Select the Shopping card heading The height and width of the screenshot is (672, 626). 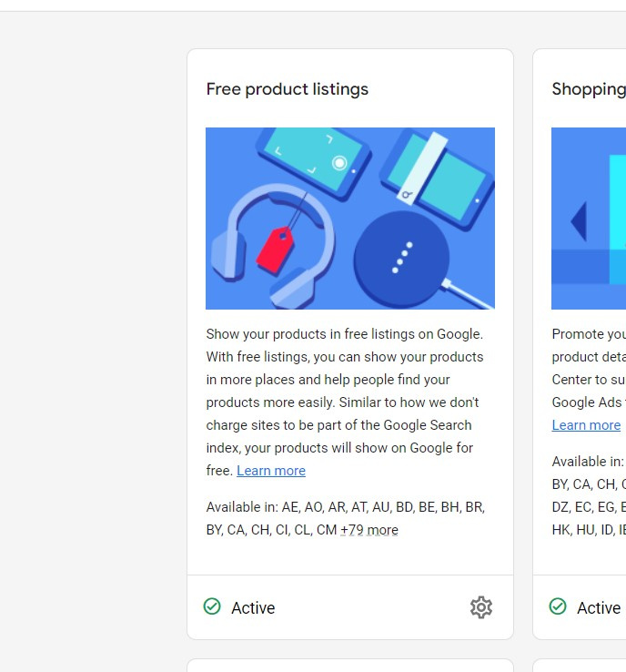point(588,89)
